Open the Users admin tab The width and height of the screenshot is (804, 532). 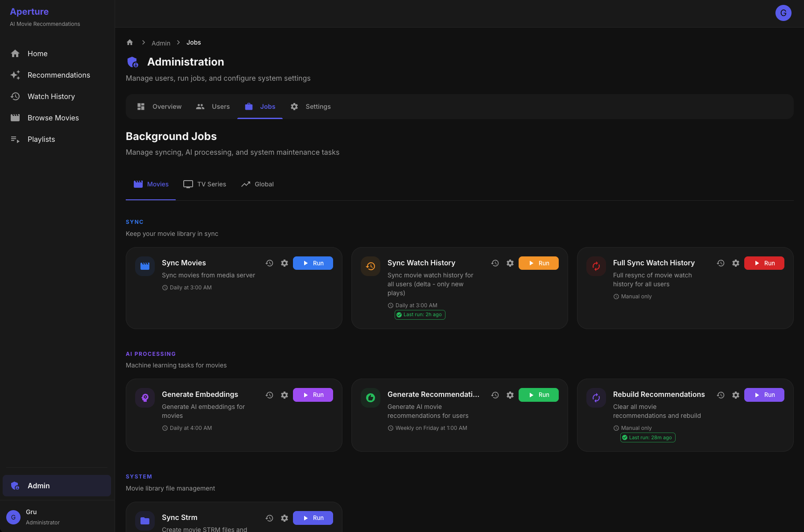pyautogui.click(x=213, y=107)
